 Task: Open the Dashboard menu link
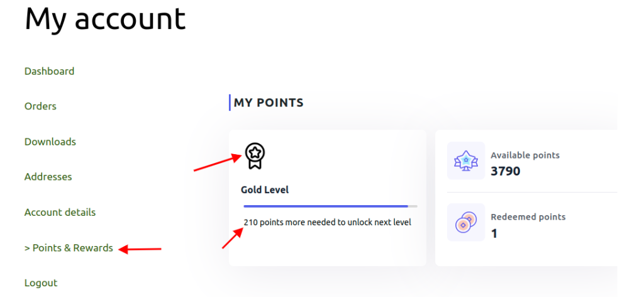[x=49, y=71]
